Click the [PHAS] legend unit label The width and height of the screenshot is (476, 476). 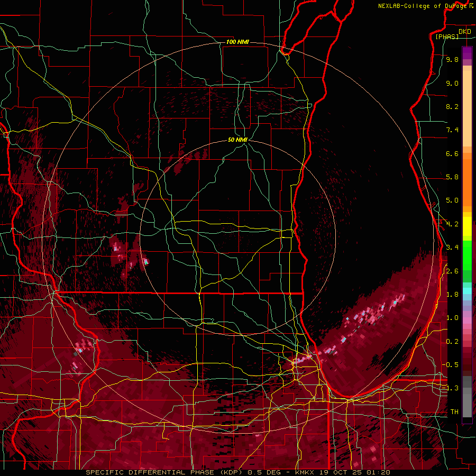447,36
